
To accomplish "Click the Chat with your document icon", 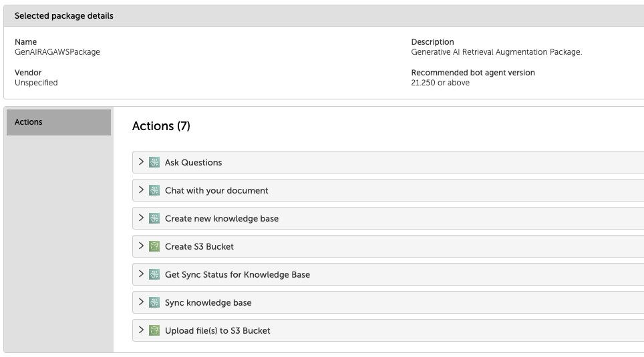I will click(x=154, y=190).
